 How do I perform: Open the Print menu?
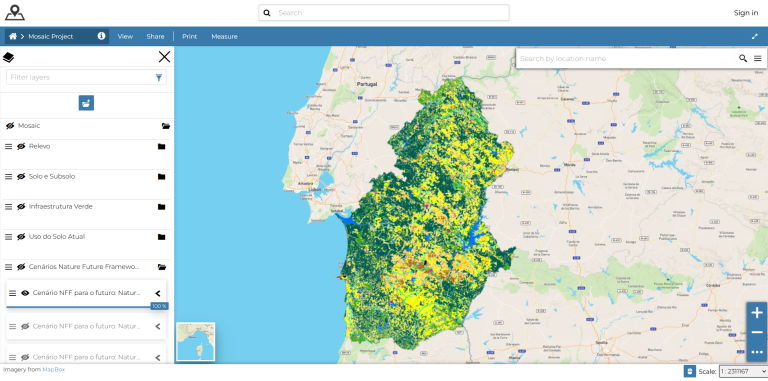pos(190,36)
